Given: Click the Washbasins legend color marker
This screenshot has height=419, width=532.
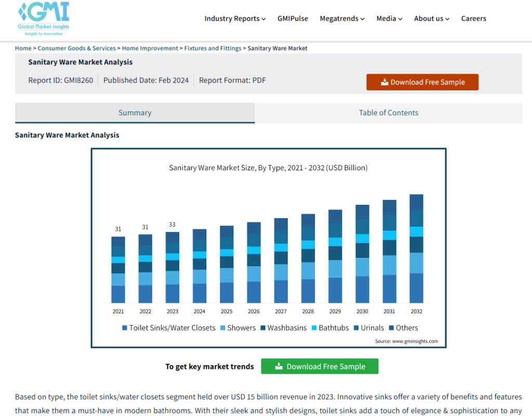Looking at the screenshot, I should [x=263, y=328].
